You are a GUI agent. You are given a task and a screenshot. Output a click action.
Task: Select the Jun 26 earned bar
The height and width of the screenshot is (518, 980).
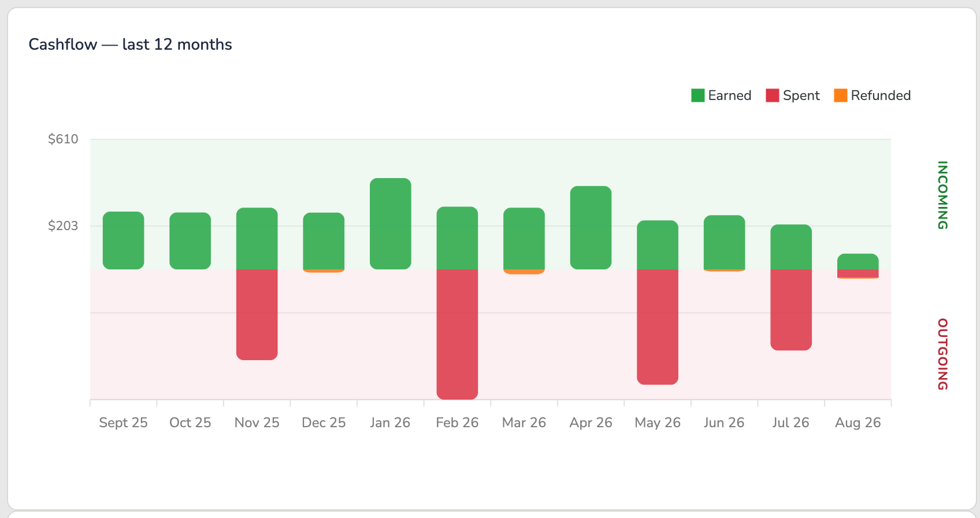point(724,242)
